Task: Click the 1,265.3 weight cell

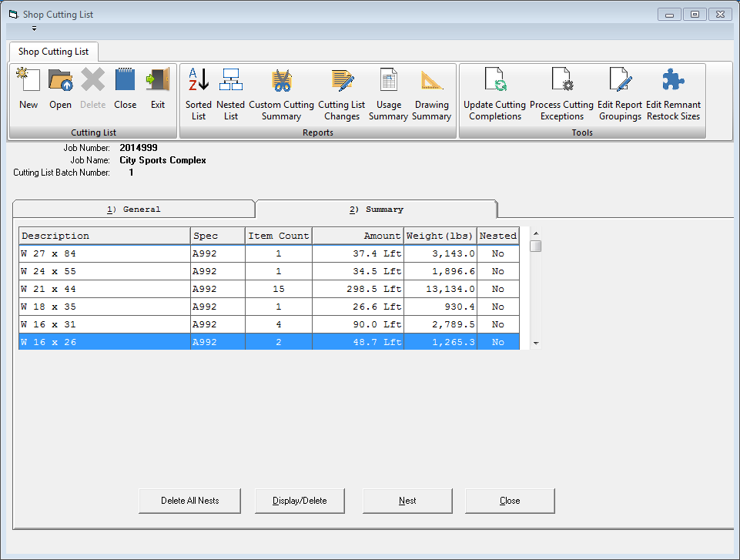Action: coord(440,342)
